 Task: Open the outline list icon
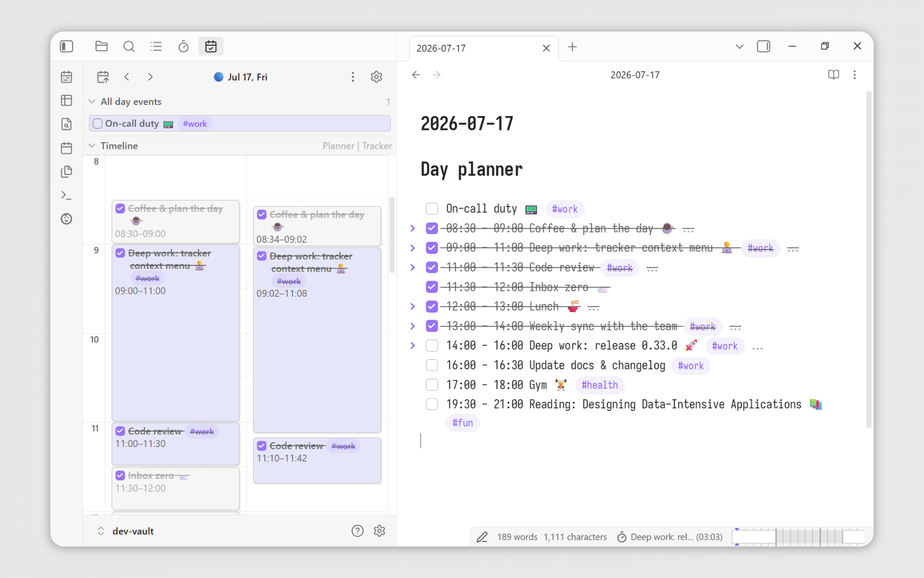156,46
